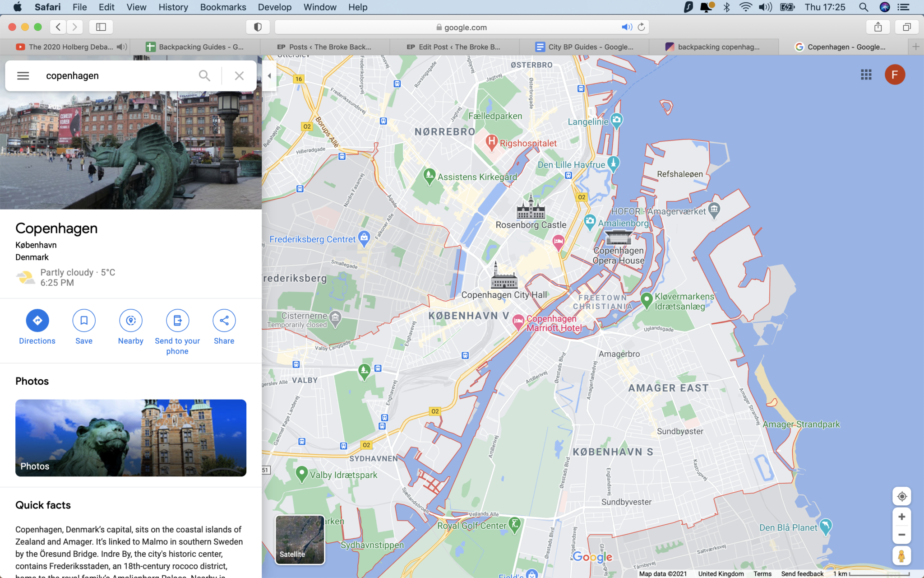The image size is (924, 578).
Task: Open Google apps grid
Action: coord(866,75)
